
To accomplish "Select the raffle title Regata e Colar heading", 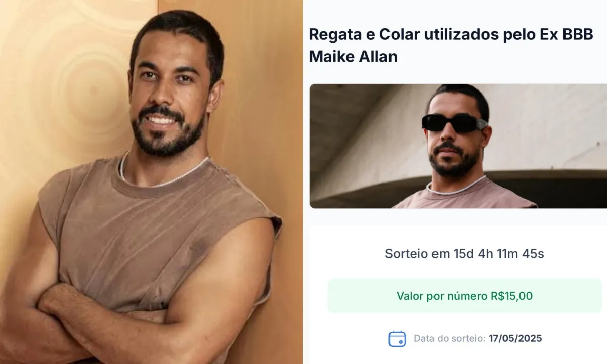I will [x=451, y=45].
